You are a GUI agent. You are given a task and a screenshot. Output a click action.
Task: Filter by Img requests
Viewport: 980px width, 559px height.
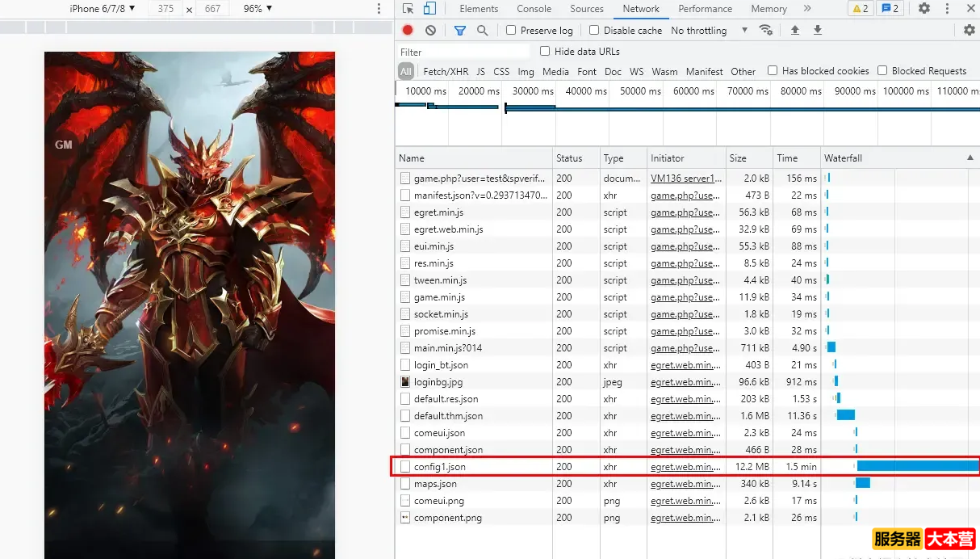pyautogui.click(x=526, y=71)
